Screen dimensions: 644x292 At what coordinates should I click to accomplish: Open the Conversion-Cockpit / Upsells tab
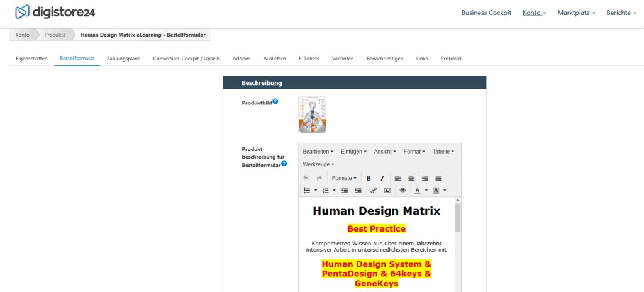tap(186, 59)
